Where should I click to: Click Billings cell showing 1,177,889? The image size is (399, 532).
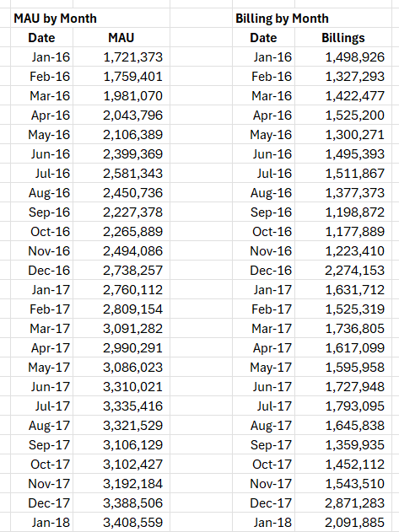(x=343, y=231)
